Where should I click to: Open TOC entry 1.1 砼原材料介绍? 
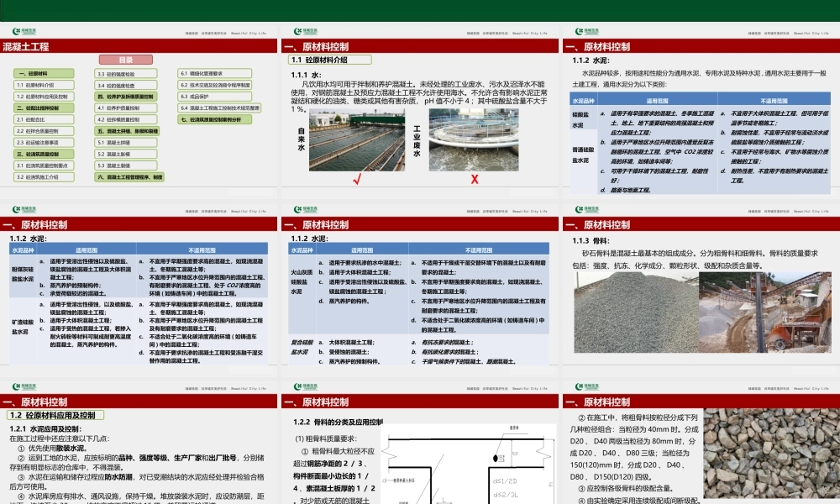(x=44, y=85)
